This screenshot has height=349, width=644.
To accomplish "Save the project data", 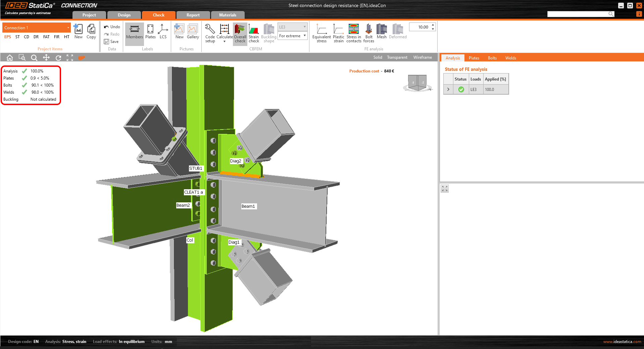I will coord(111,42).
